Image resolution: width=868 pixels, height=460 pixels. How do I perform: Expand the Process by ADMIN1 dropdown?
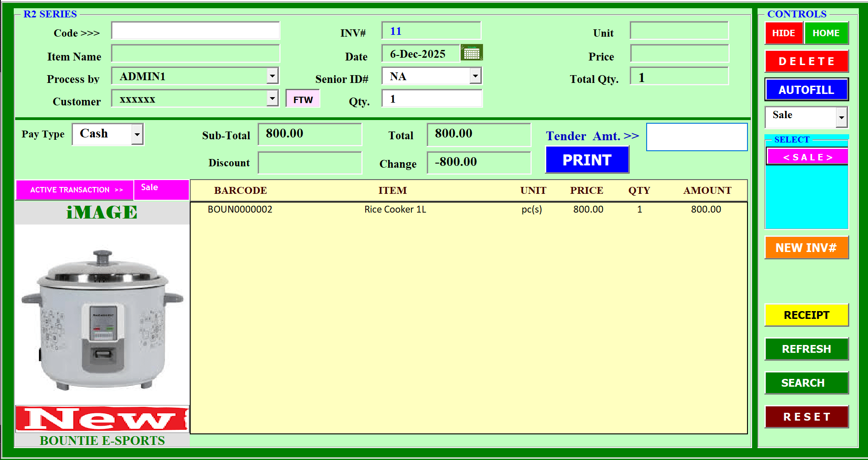(x=273, y=76)
